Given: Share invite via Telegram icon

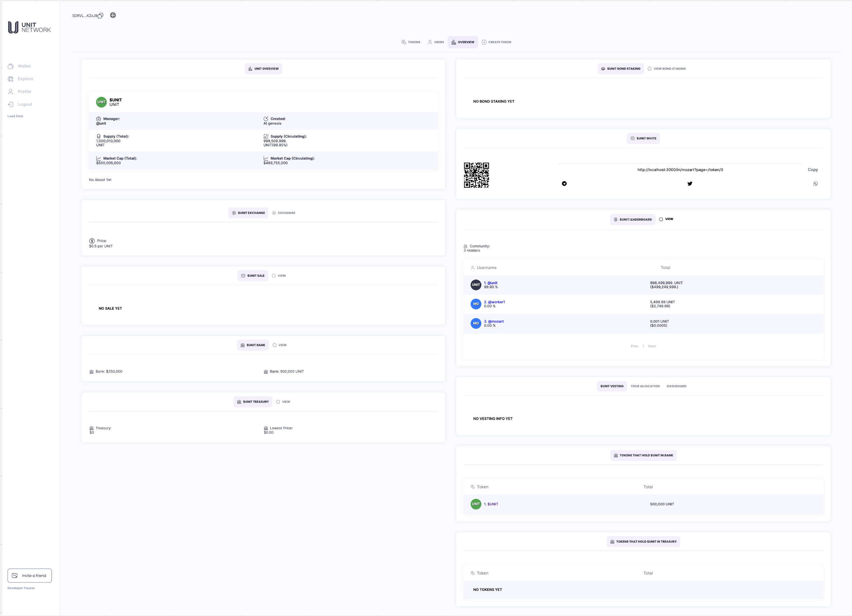Looking at the screenshot, I should pos(564,184).
